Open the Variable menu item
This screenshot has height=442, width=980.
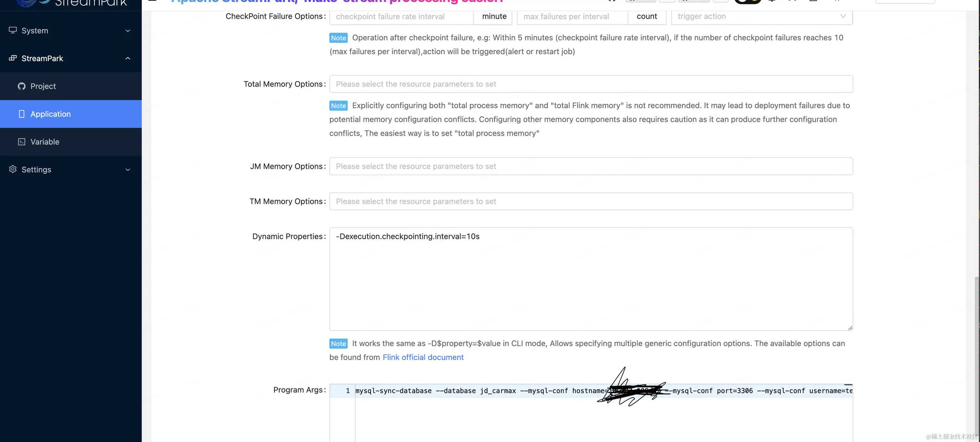tap(71, 142)
